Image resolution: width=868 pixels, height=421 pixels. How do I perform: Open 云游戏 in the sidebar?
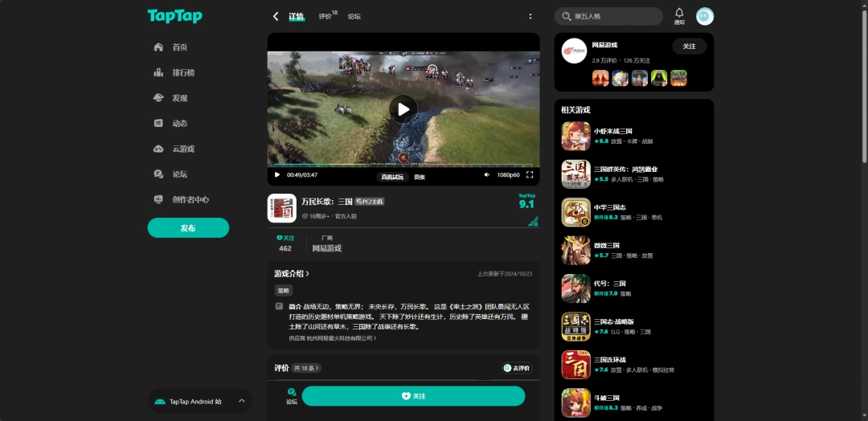click(x=182, y=149)
